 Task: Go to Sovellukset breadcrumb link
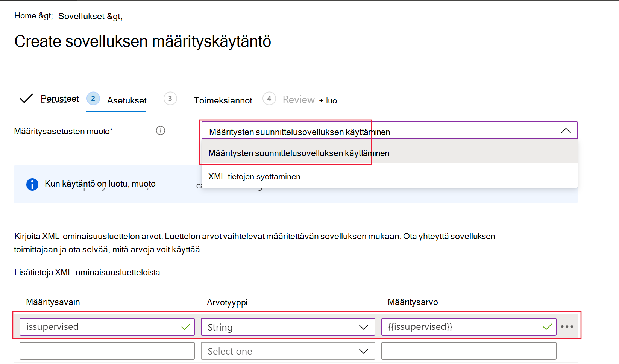[81, 16]
